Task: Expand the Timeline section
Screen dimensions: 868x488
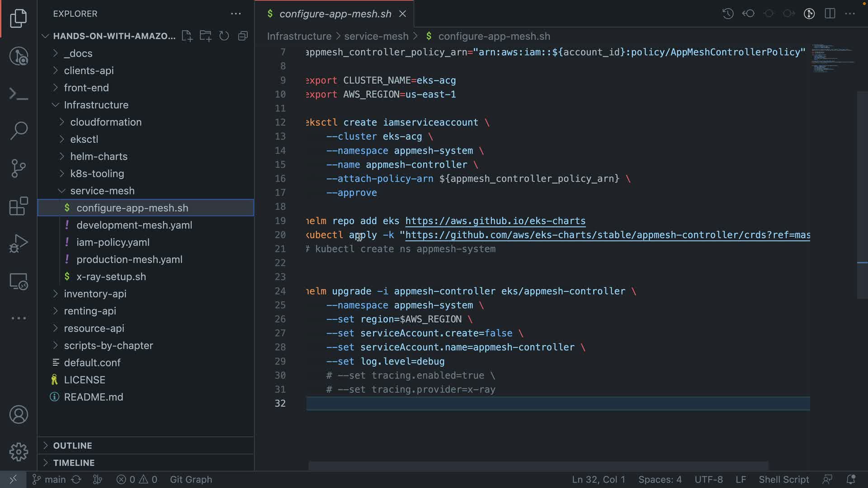Action: 74,463
